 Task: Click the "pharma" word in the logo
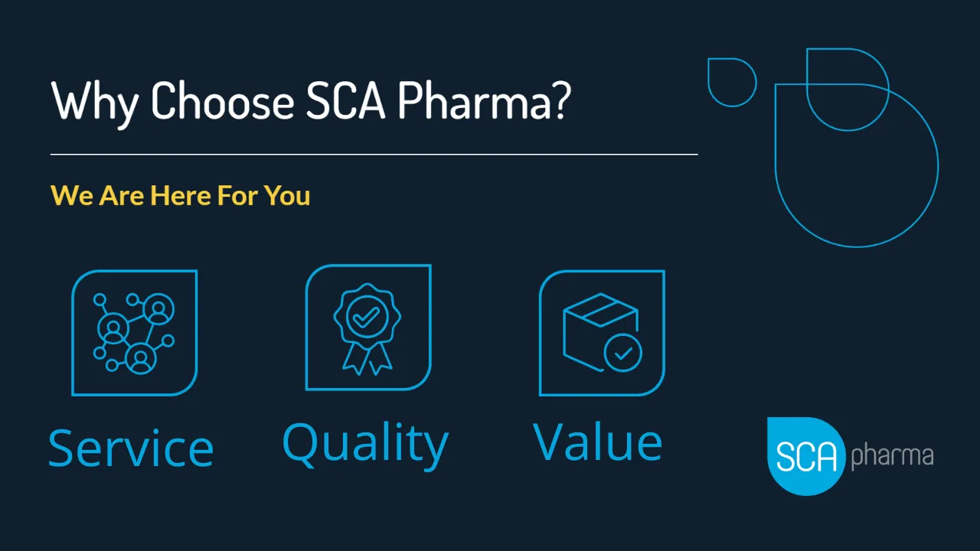point(892,457)
